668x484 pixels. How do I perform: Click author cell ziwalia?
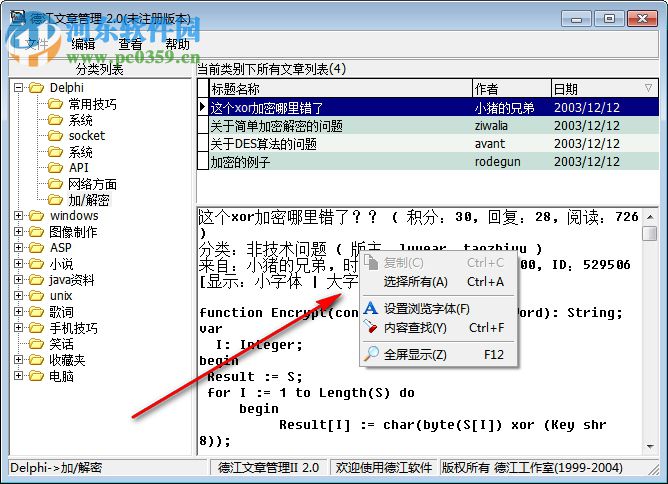point(512,126)
